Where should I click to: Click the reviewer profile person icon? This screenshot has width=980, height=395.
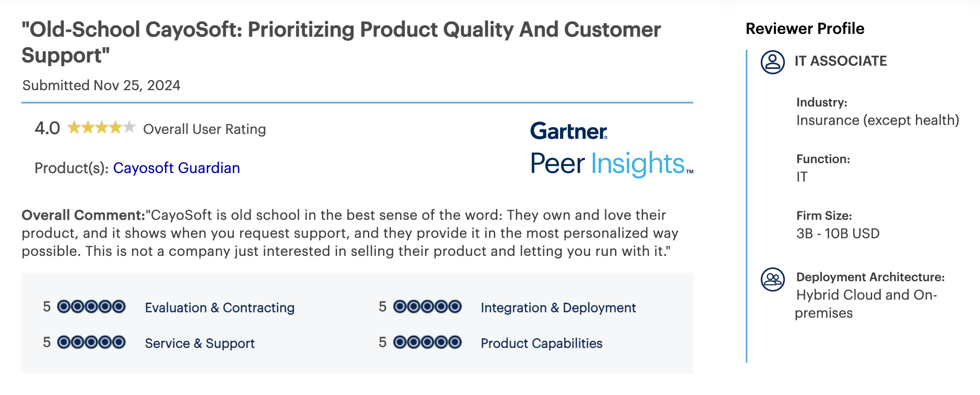click(x=772, y=62)
